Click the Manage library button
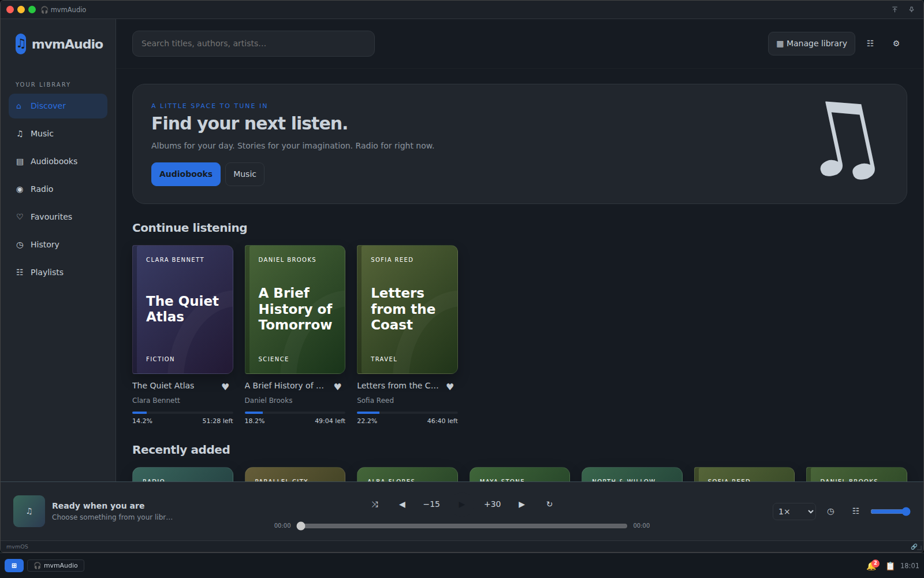The width and height of the screenshot is (924, 578). [x=811, y=44]
